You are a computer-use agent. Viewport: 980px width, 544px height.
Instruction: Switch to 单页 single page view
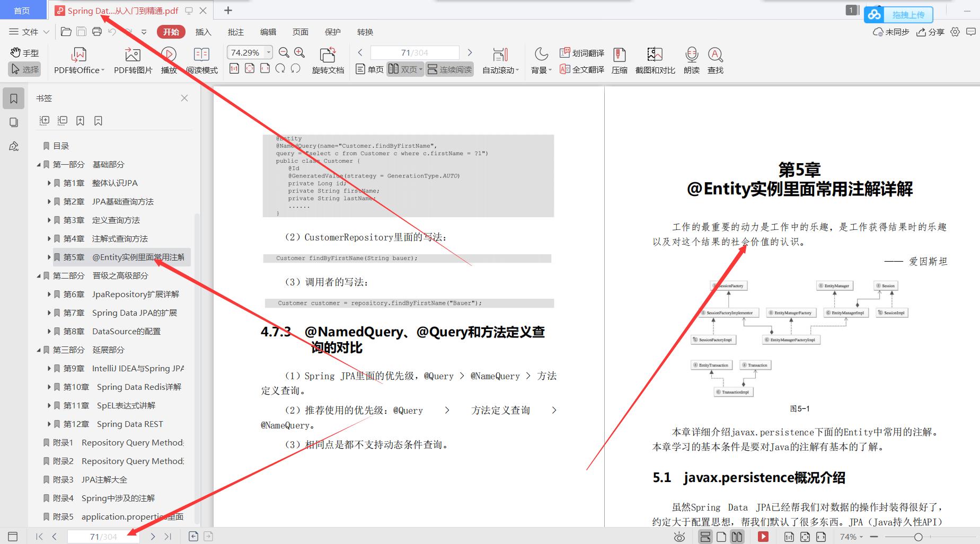(369, 69)
